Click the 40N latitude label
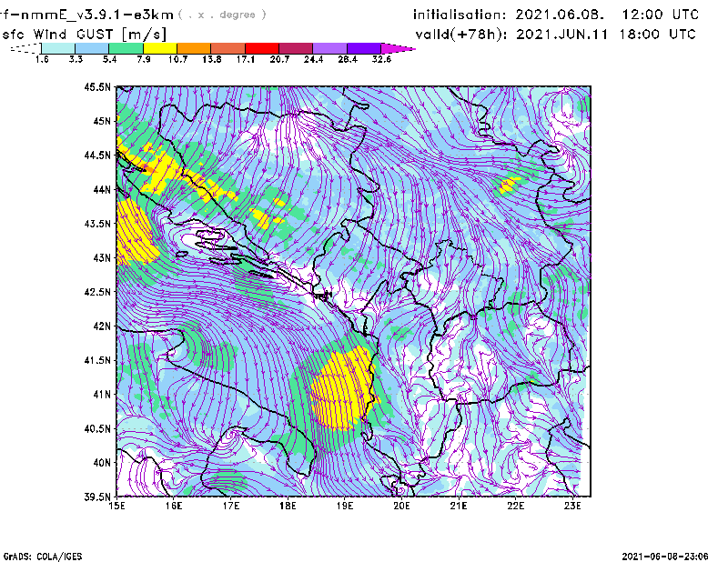 pos(102,463)
